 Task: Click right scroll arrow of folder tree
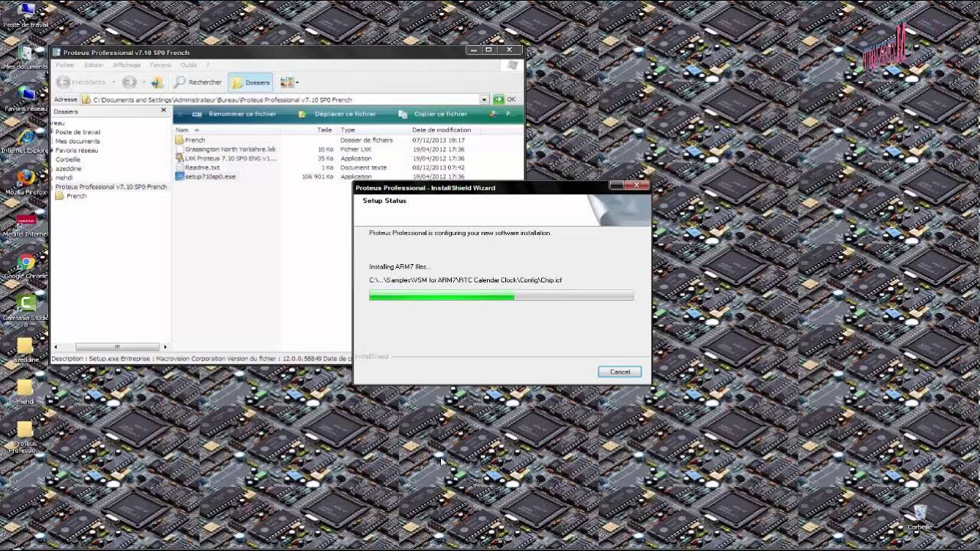tap(165, 347)
